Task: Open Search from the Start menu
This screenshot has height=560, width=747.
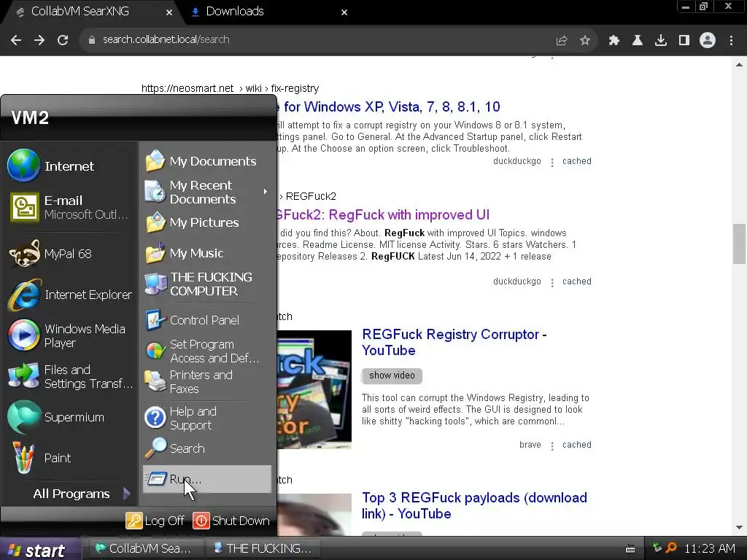Action: (x=206, y=448)
